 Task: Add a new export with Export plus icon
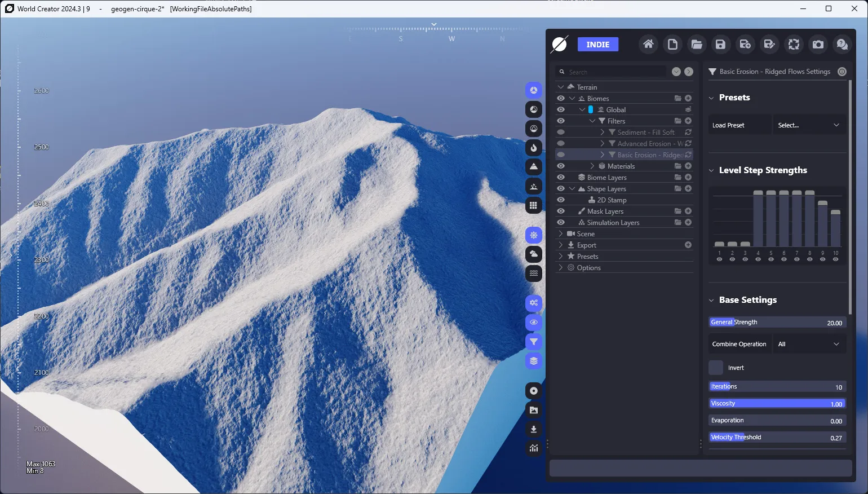pos(688,245)
